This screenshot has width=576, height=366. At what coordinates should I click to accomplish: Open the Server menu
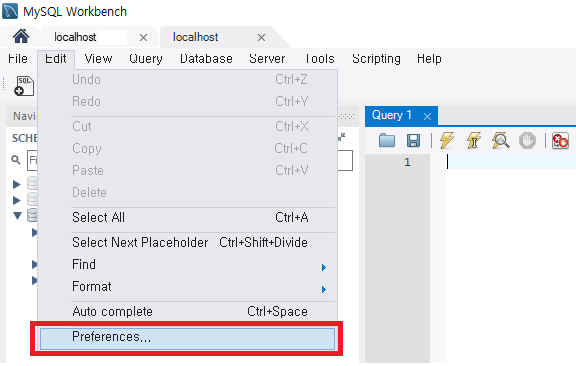coord(267,58)
